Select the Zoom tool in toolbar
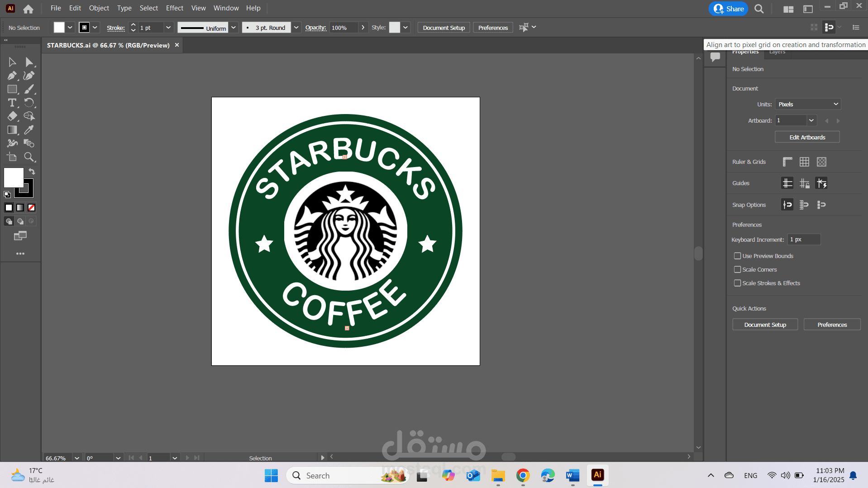 coord(29,157)
